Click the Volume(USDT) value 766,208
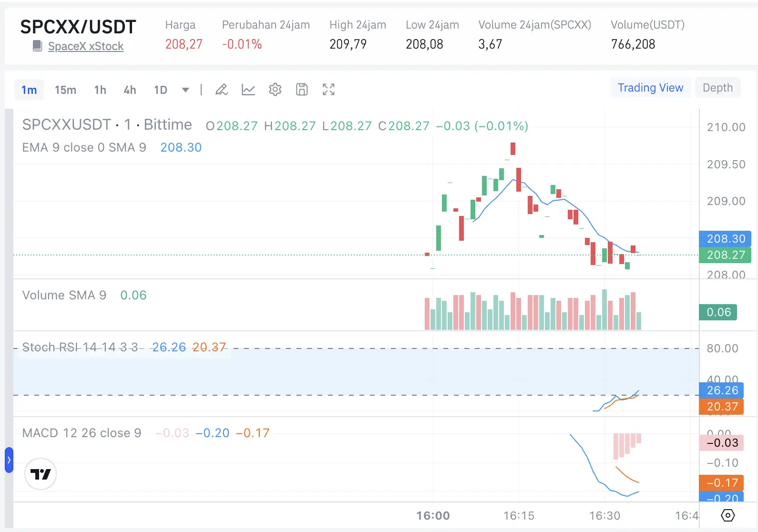758x532 pixels. click(633, 44)
